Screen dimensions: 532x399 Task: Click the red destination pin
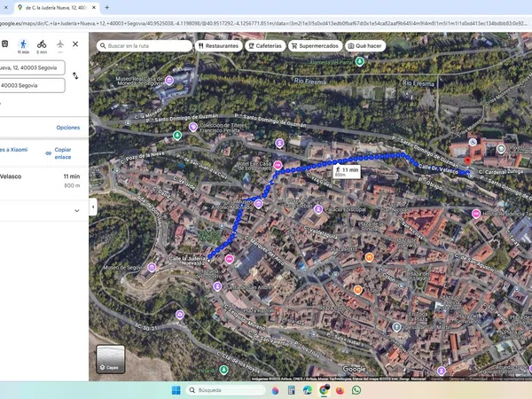pos(467,160)
